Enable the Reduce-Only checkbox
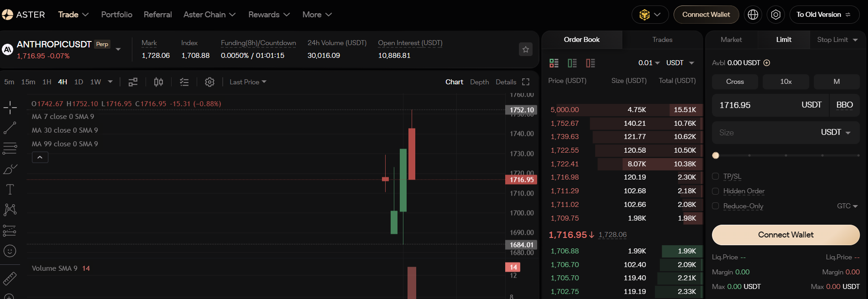The width and height of the screenshot is (868, 299). coord(716,206)
